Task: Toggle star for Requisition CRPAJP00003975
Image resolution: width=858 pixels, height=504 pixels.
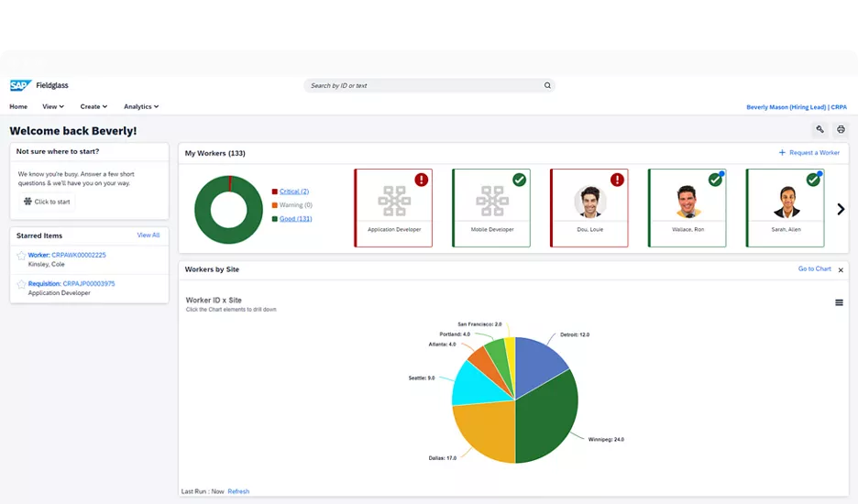Action: (21, 285)
